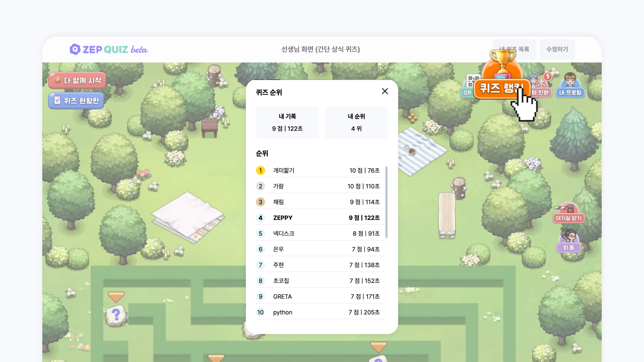Click the 내 기록 score card
This screenshot has height=362, width=644.
(287, 122)
